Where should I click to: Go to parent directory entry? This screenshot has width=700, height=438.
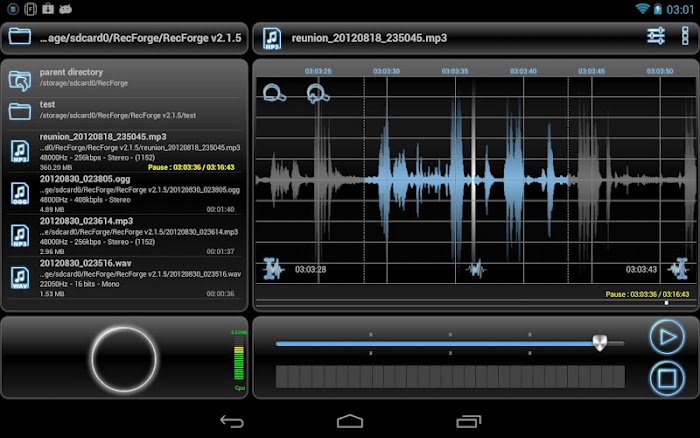(x=125, y=78)
